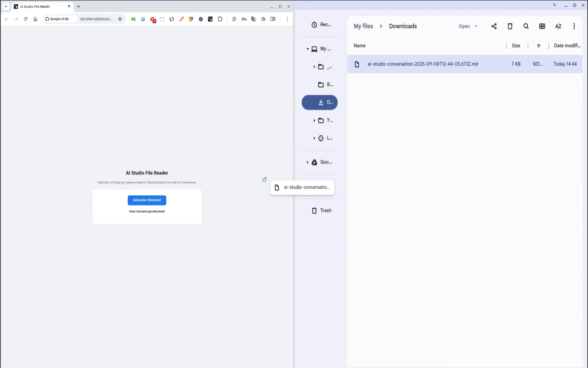
Task: Open a new Chrome tab
Action: coord(79,6)
